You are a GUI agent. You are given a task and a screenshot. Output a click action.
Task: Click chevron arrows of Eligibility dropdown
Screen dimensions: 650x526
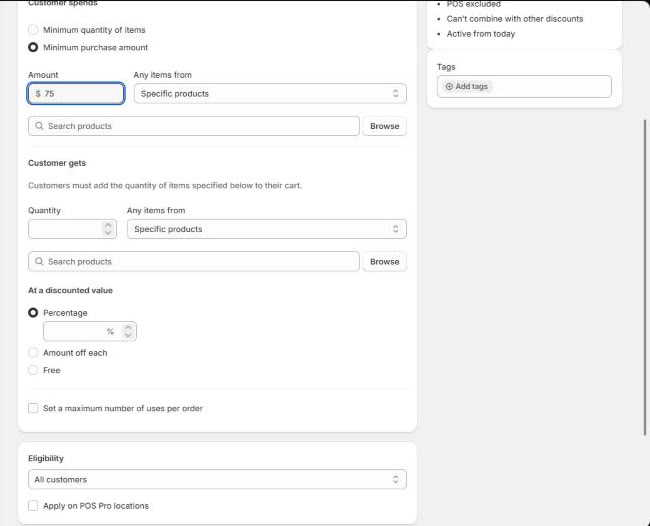tap(395, 479)
